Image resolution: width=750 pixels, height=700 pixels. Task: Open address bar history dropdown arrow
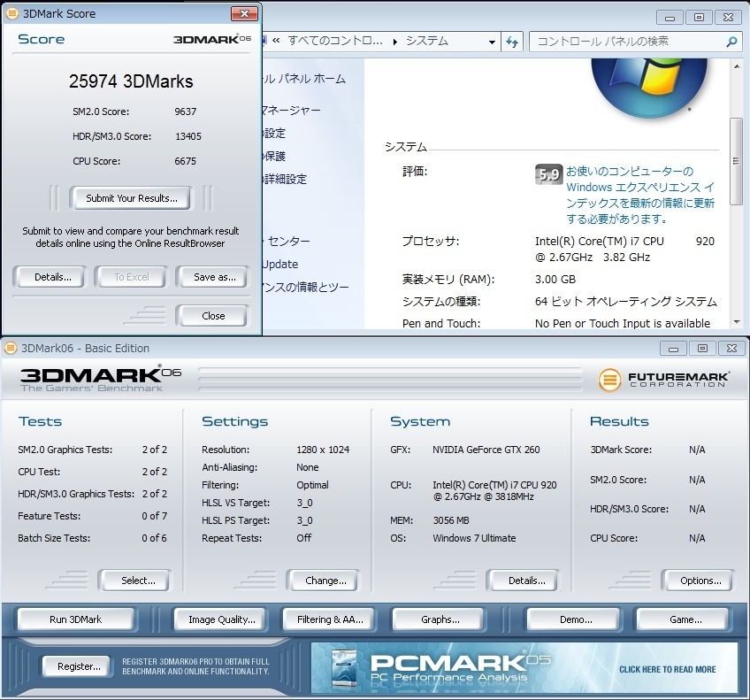coord(492,42)
